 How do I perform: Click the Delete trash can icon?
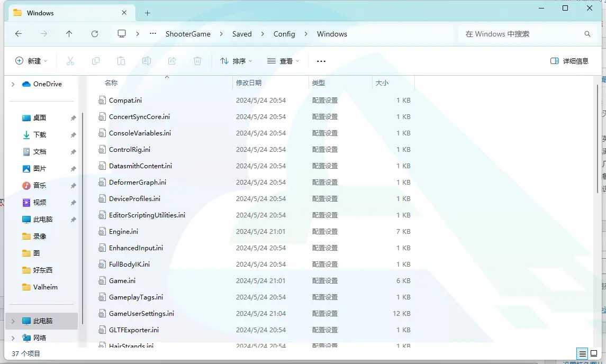197,61
